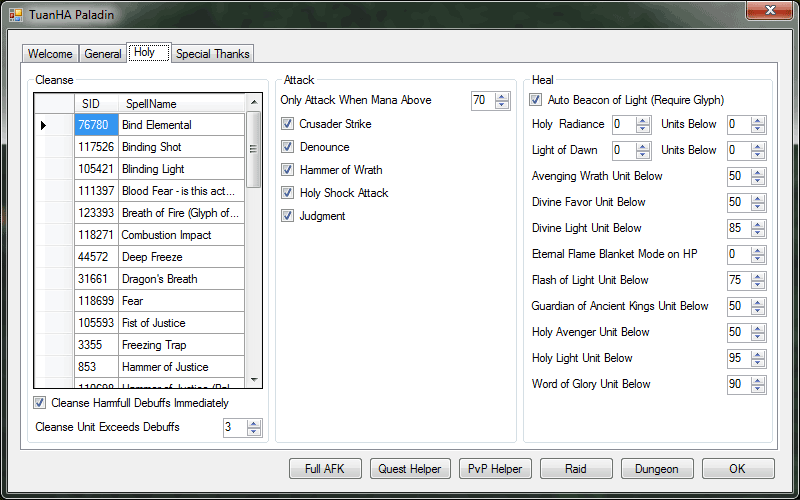Select the Deep Freeze spell row
This screenshot has width=800, height=500.
point(180,257)
